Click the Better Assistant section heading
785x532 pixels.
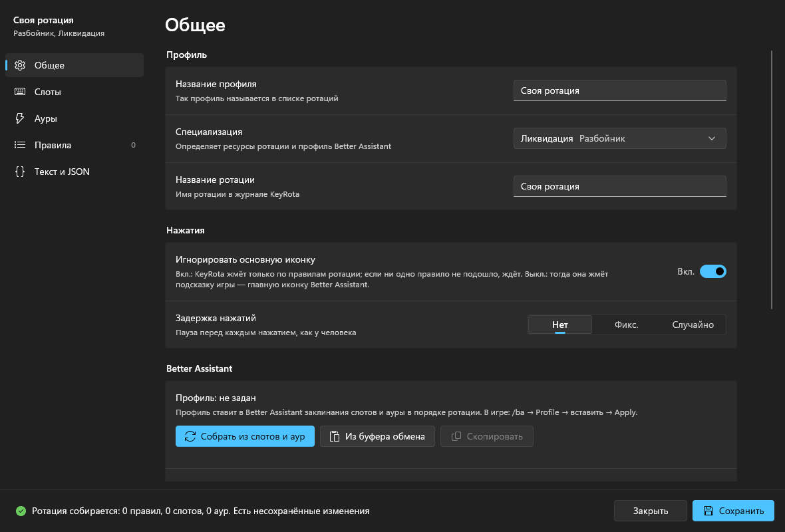click(x=200, y=368)
